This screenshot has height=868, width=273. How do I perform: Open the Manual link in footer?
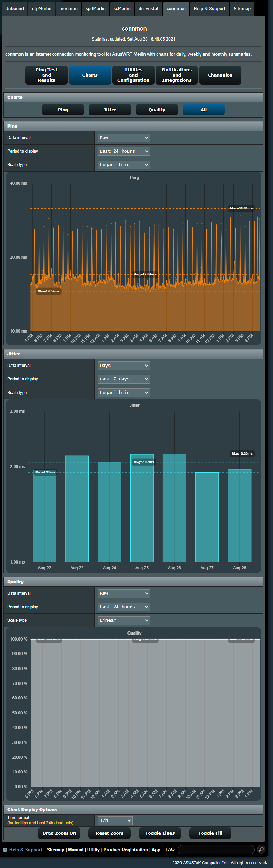pyautogui.click(x=76, y=850)
